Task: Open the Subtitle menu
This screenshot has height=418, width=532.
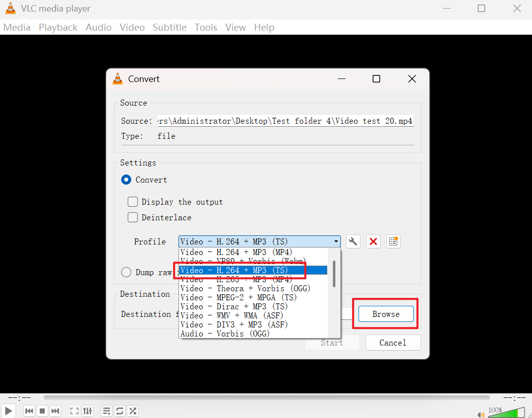Action: (x=169, y=28)
